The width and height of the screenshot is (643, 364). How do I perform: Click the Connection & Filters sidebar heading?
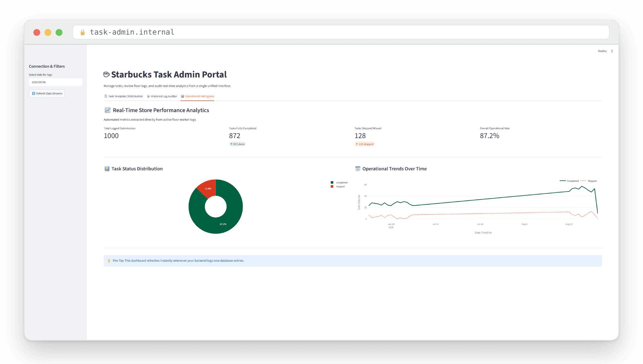click(47, 66)
